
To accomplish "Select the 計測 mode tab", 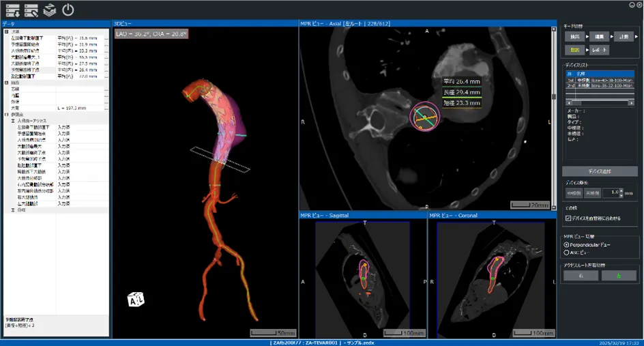I will pos(624,37).
